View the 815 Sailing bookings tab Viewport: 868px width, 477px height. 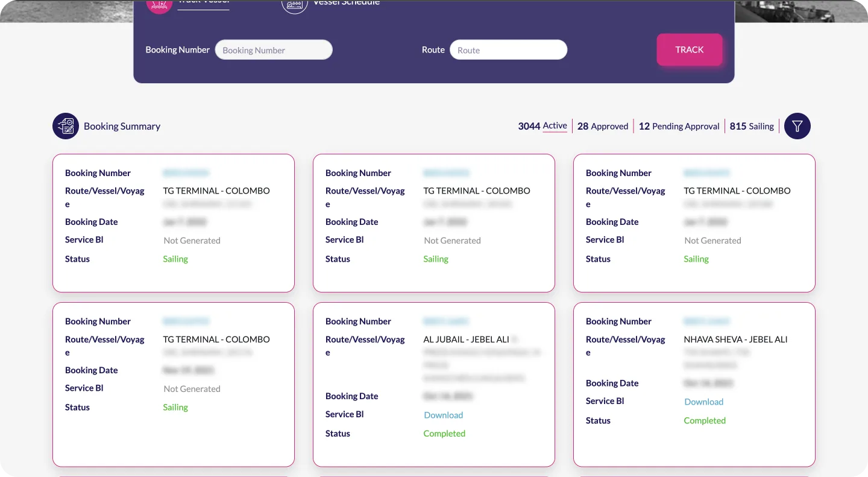pyautogui.click(x=752, y=126)
